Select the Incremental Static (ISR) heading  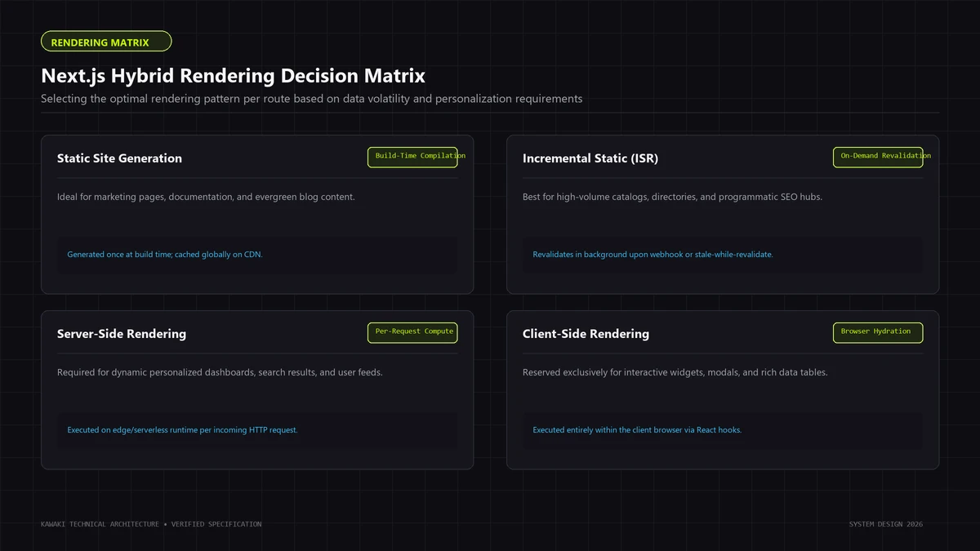tap(590, 158)
